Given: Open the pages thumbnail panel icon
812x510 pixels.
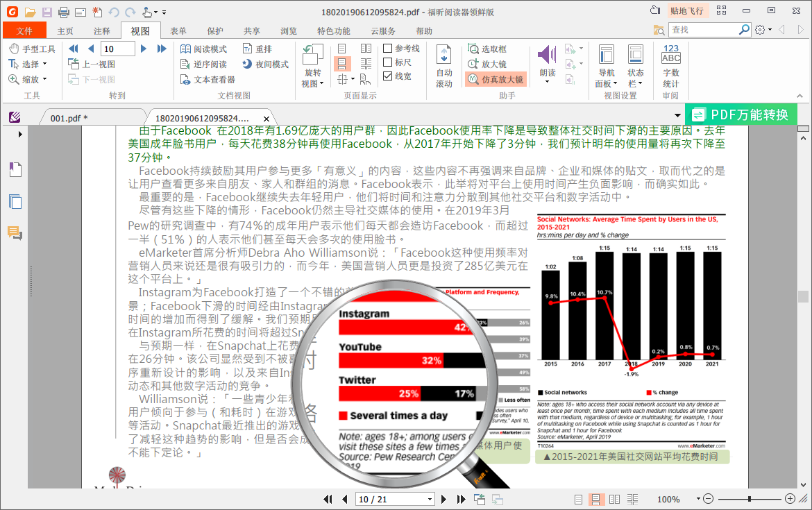Looking at the screenshot, I should [15, 201].
